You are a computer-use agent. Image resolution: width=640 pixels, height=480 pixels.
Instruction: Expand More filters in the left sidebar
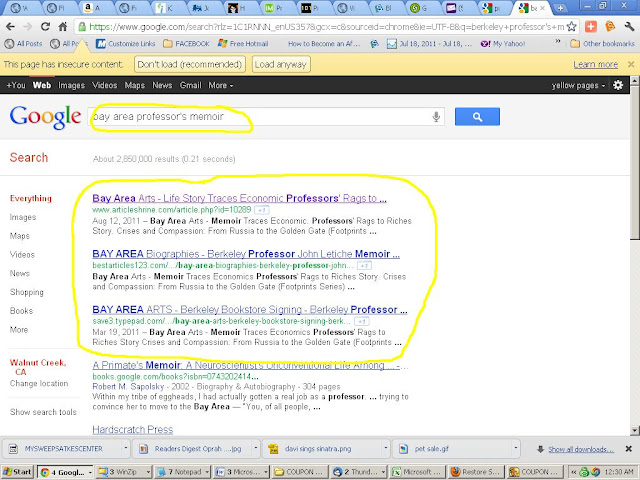19,330
